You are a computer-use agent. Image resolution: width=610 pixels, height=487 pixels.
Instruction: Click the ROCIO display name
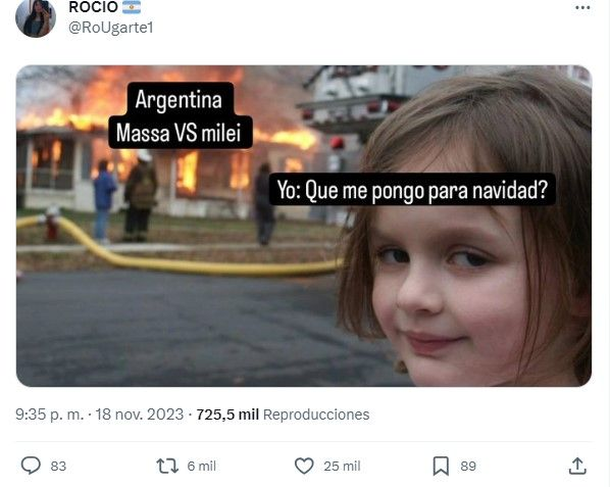(93, 7)
